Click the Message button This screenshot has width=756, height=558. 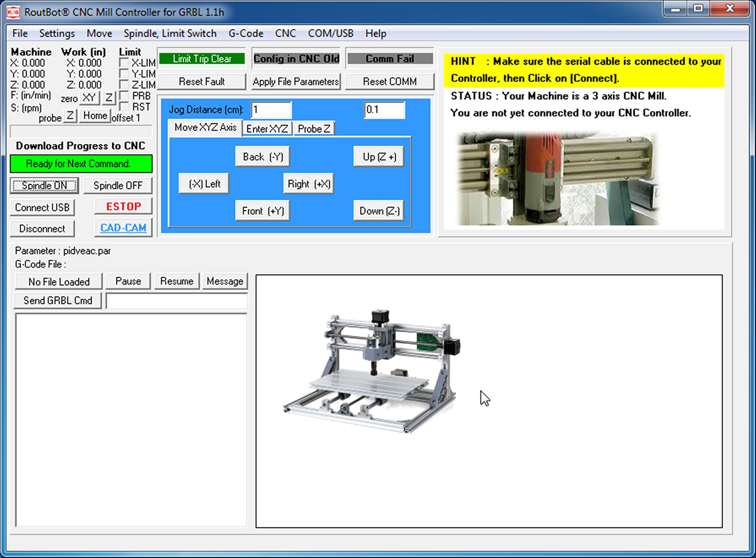pos(225,281)
